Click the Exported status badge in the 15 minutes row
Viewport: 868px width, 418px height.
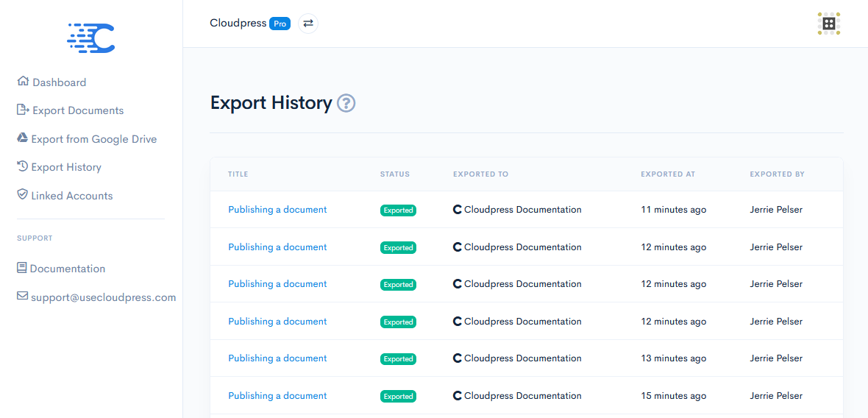click(x=398, y=397)
